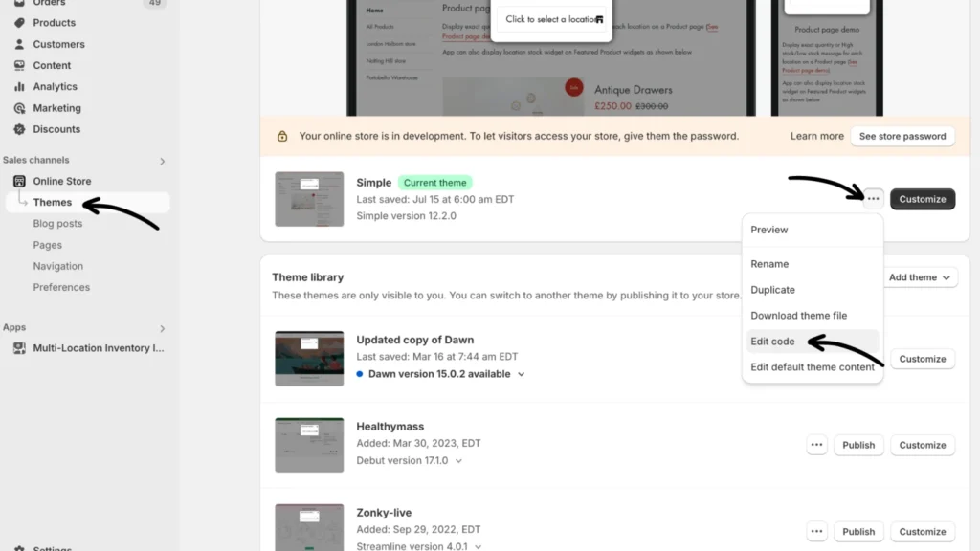This screenshot has height=551, width=980.
Task: Click the Discounts badge icon
Action: (19, 129)
